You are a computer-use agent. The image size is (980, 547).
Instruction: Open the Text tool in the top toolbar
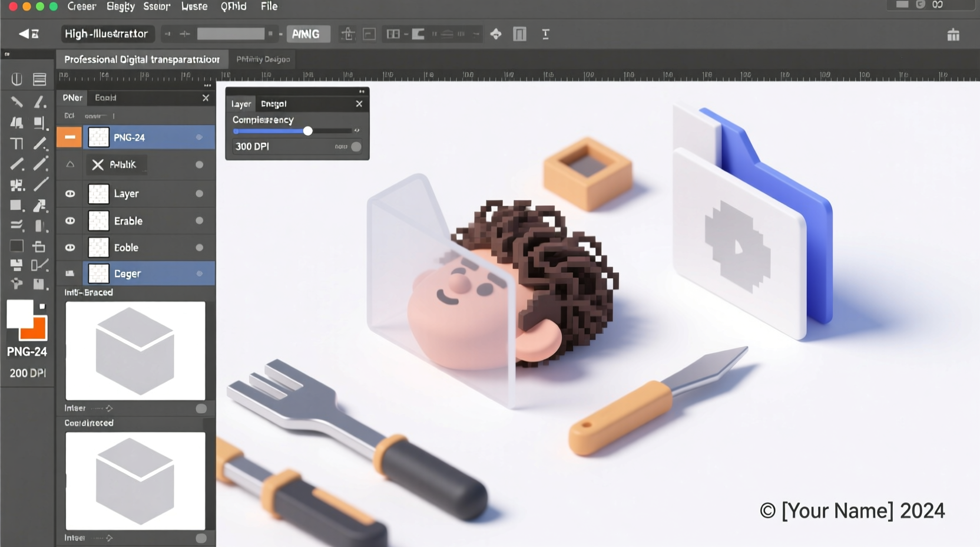click(x=545, y=34)
